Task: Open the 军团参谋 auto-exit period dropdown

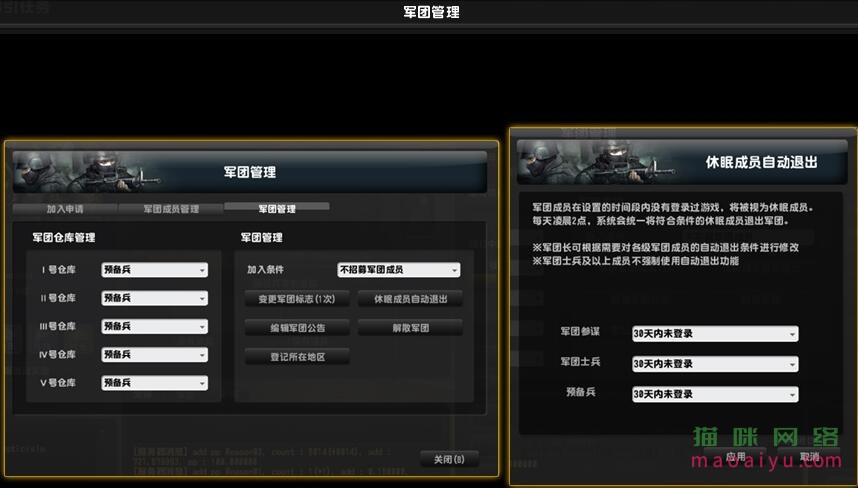Action: 715,334
